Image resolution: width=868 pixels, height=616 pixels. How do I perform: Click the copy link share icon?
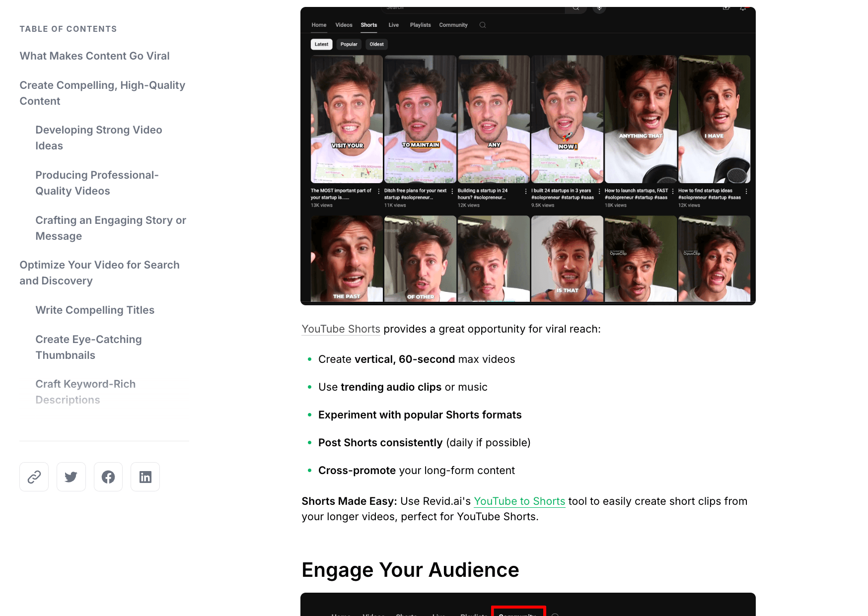[x=34, y=477]
